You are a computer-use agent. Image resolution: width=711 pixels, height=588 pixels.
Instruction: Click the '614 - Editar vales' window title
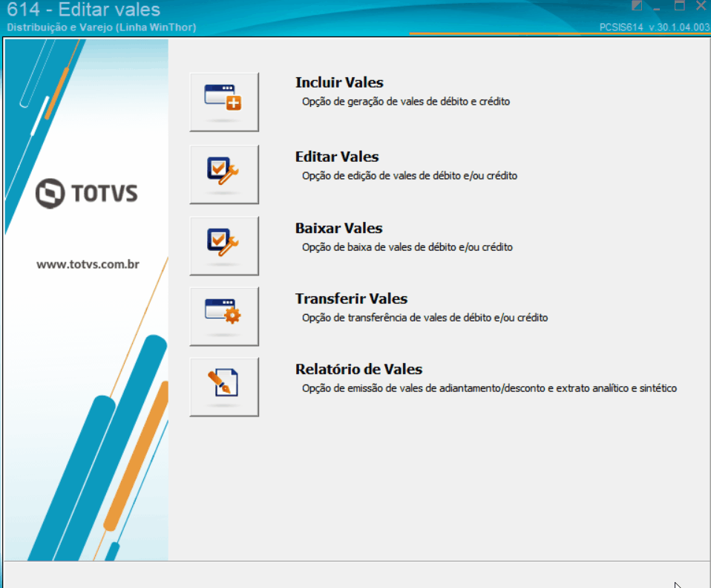tap(83, 10)
